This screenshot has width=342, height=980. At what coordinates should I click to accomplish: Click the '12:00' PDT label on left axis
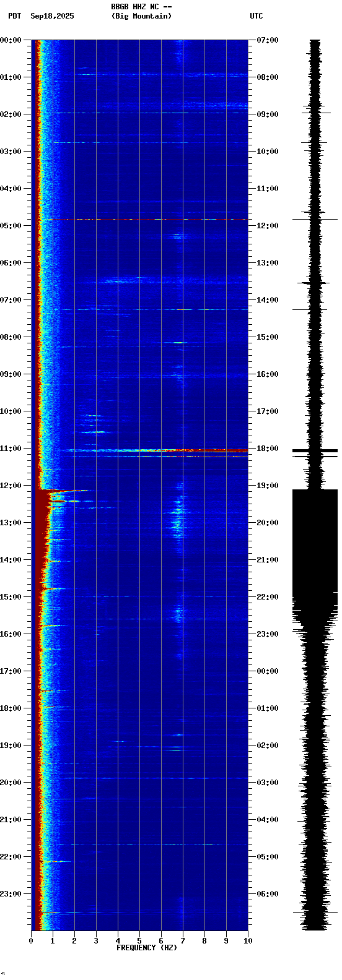click(10, 486)
